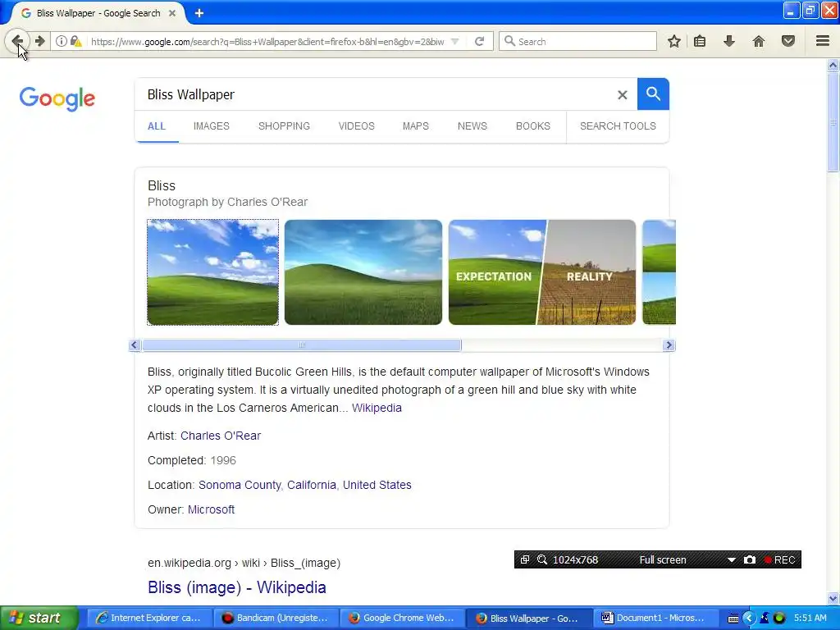Switch to the SHOPPING tab
The height and width of the screenshot is (630, 840).
coord(284,126)
